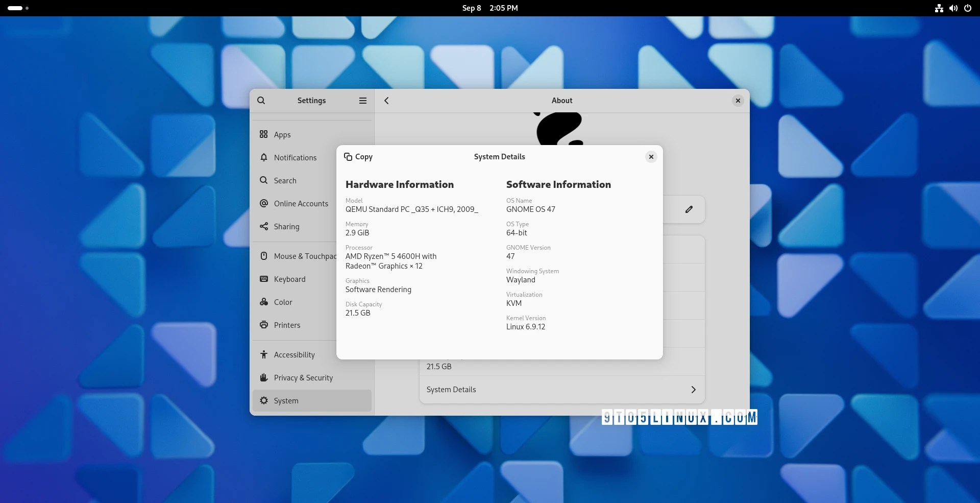
Task: Close the Settings window
Action: (738, 101)
